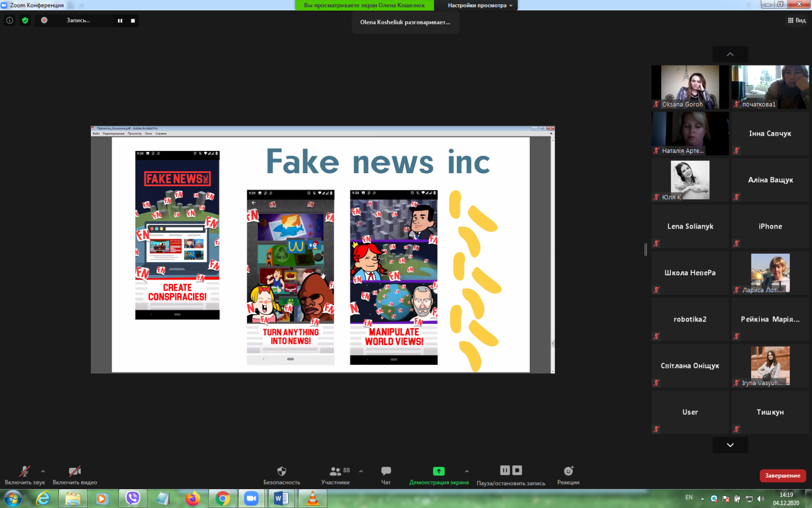Select Oksana Goroh video thumbnail
This screenshot has height=508, width=812.
pyautogui.click(x=690, y=87)
